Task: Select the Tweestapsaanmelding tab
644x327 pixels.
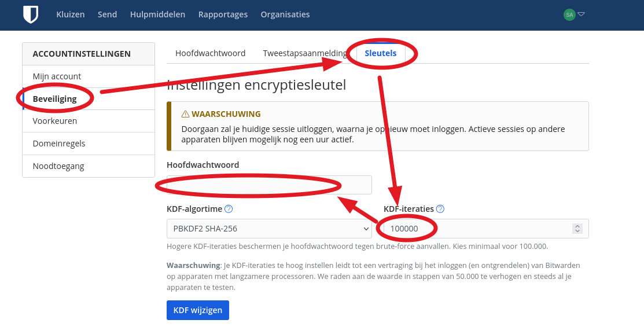Action: (305, 53)
